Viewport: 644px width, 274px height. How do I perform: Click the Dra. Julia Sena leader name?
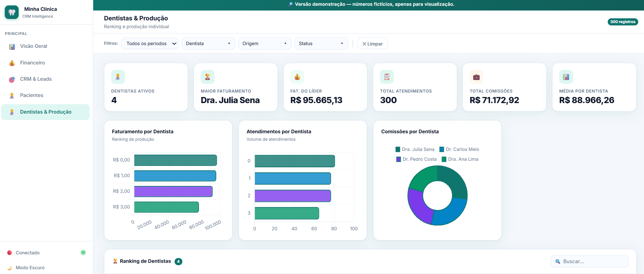pyautogui.click(x=230, y=100)
